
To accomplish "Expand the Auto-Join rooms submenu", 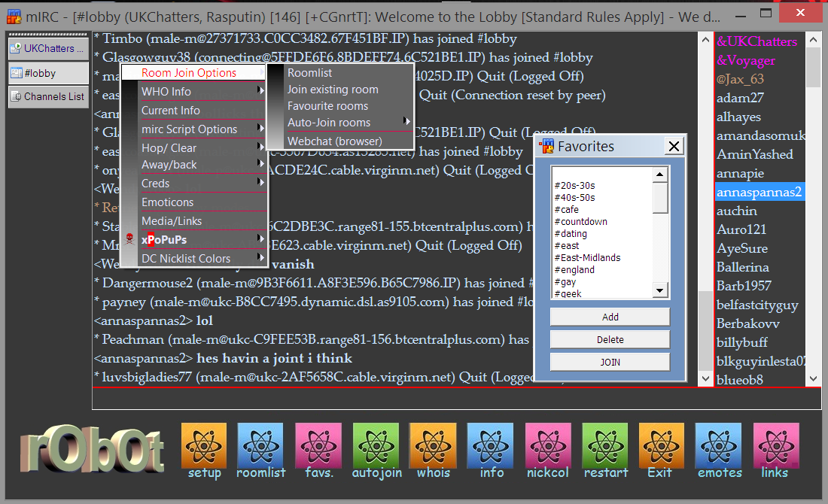I will tap(339, 123).
